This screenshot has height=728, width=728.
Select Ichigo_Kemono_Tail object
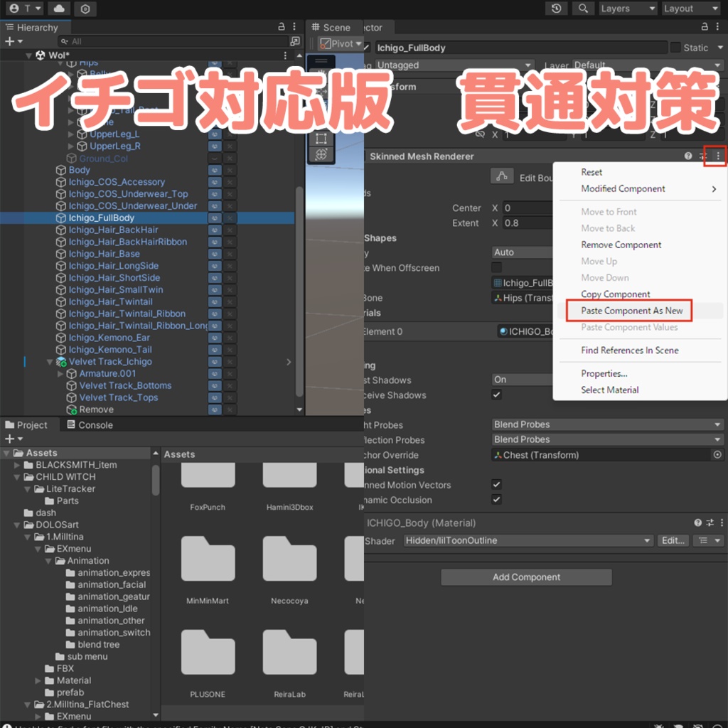point(110,350)
